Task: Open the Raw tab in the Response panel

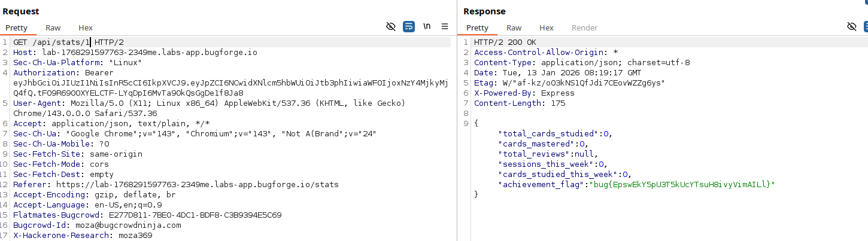Action: click(x=514, y=28)
